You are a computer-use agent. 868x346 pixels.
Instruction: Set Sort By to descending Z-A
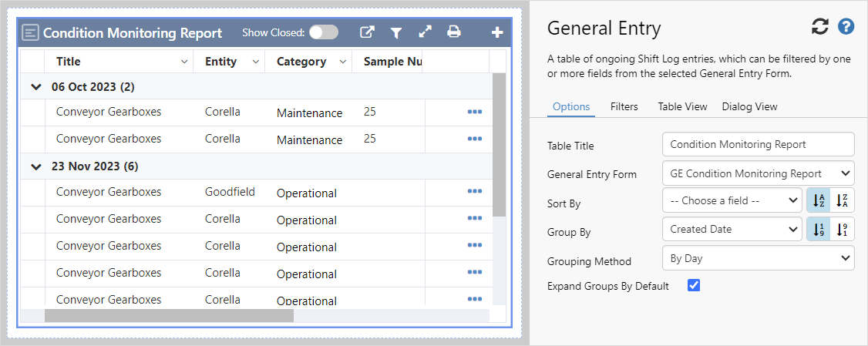click(843, 200)
